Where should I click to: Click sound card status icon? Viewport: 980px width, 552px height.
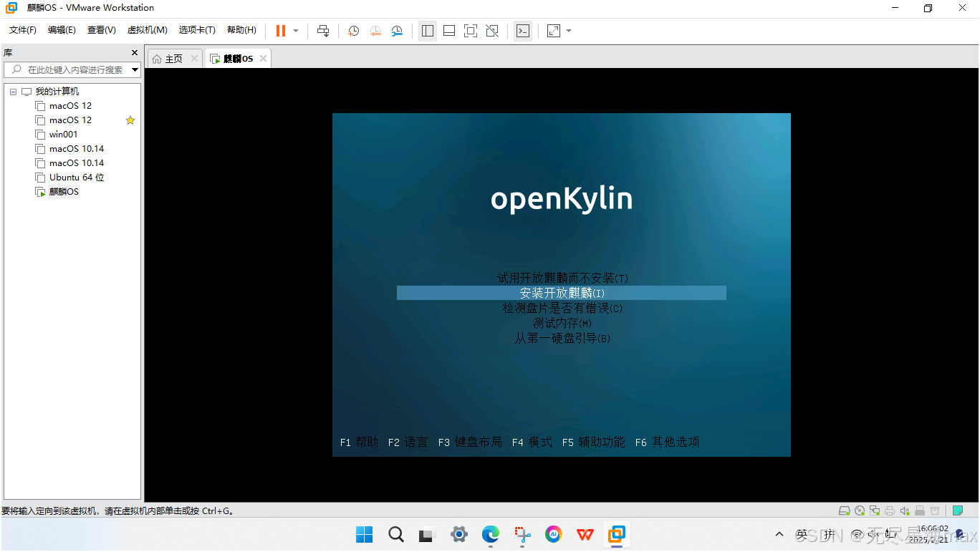pyautogui.click(x=905, y=510)
